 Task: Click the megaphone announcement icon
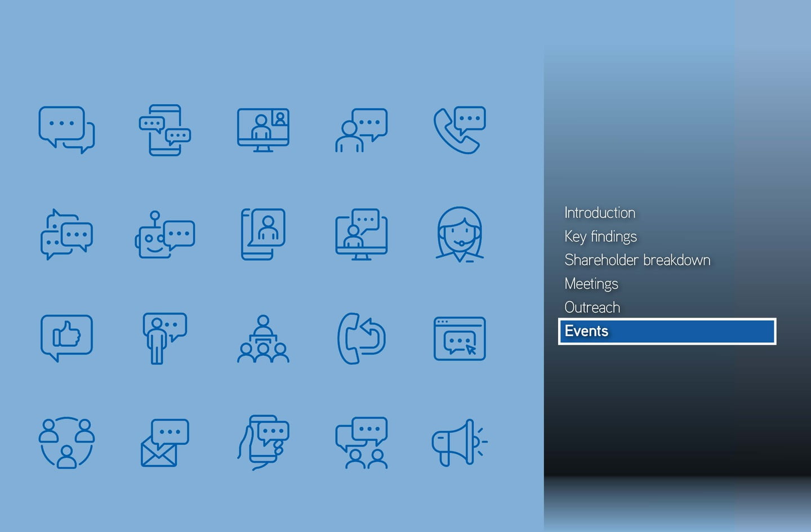(459, 442)
